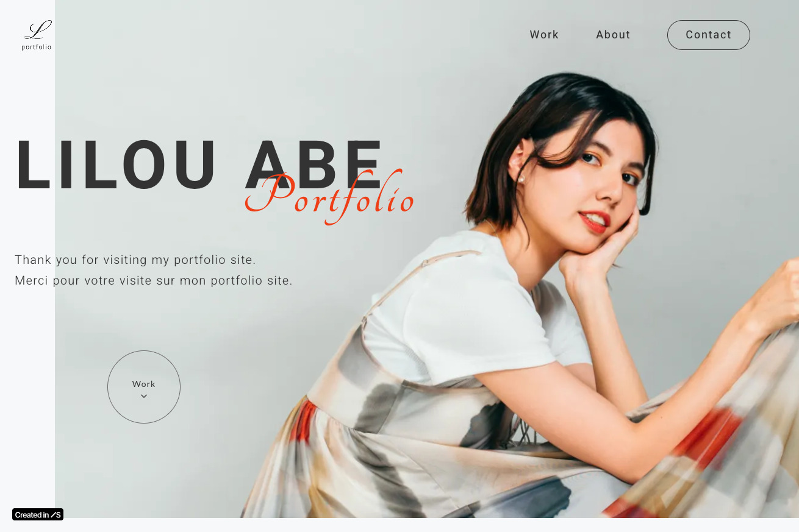Click the circular Work scroll button
This screenshot has width=799, height=532.
(144, 387)
